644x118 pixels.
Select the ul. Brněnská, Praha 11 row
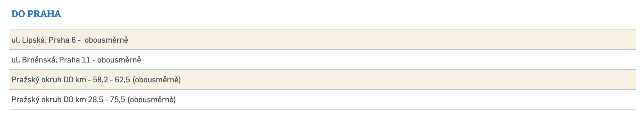(322, 60)
